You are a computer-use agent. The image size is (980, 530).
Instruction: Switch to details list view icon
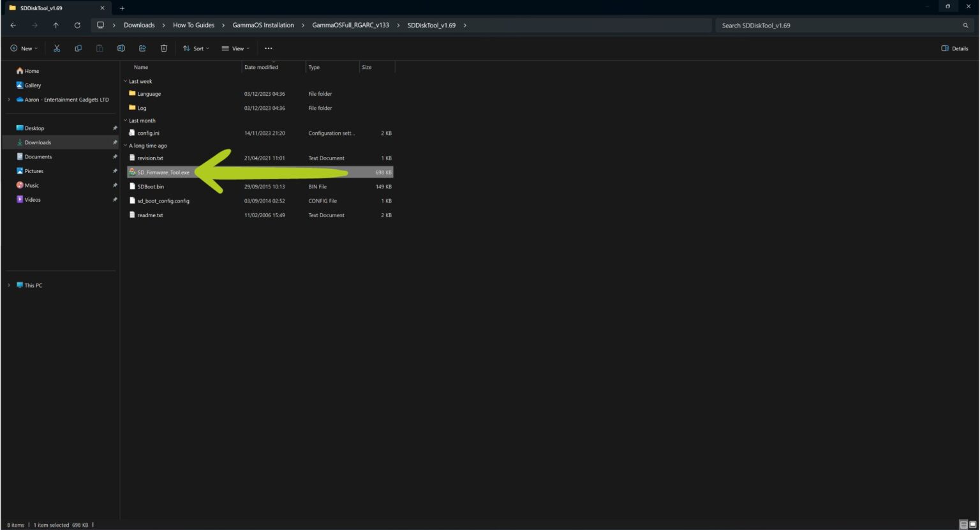click(x=963, y=525)
